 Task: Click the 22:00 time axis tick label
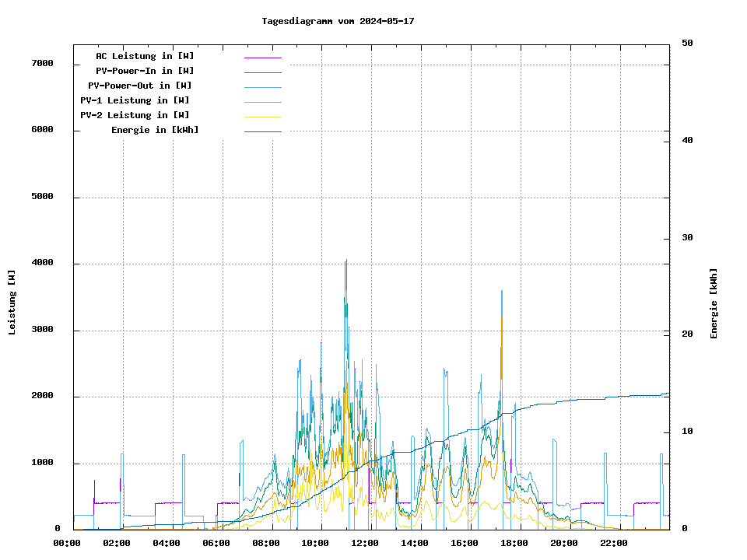pos(614,543)
